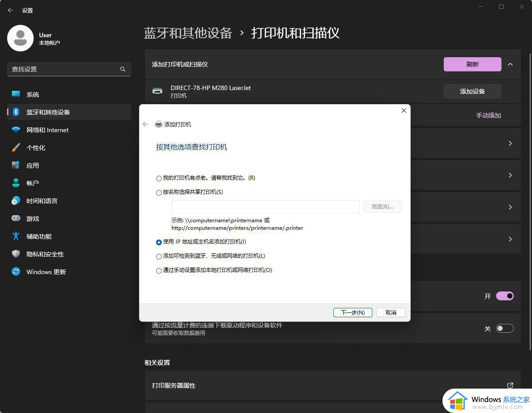Image resolution: width=532 pixels, height=413 pixels.
Task: Click the back arrow in Add Printer dialog
Action: pos(145,124)
